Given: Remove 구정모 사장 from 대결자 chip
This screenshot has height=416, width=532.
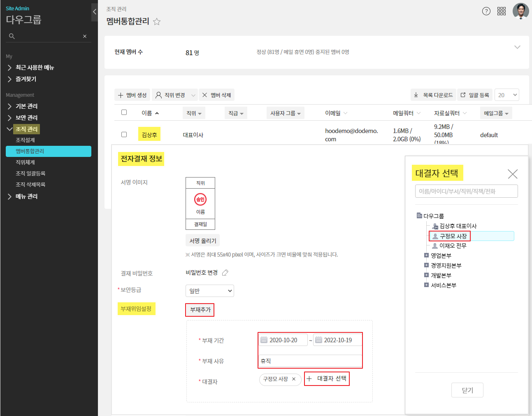Looking at the screenshot, I should [x=294, y=379].
